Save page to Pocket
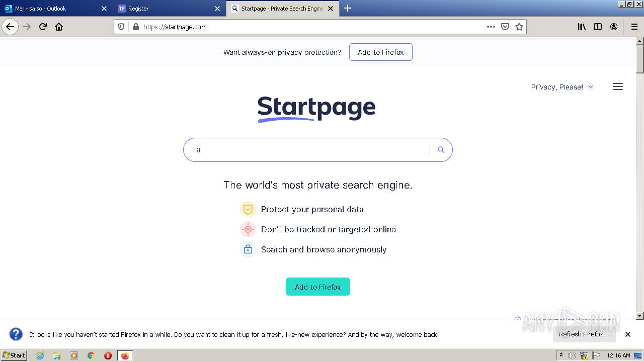 (x=505, y=27)
